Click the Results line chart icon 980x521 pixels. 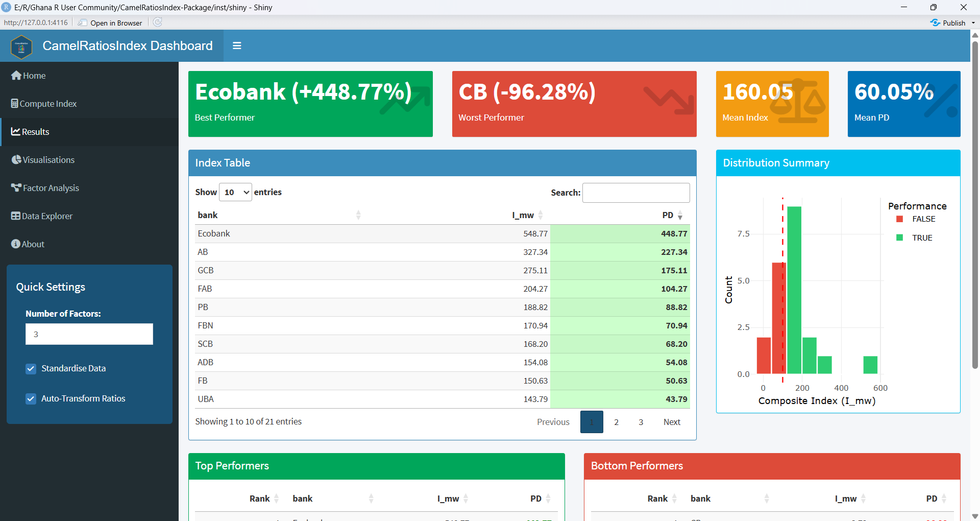point(16,132)
